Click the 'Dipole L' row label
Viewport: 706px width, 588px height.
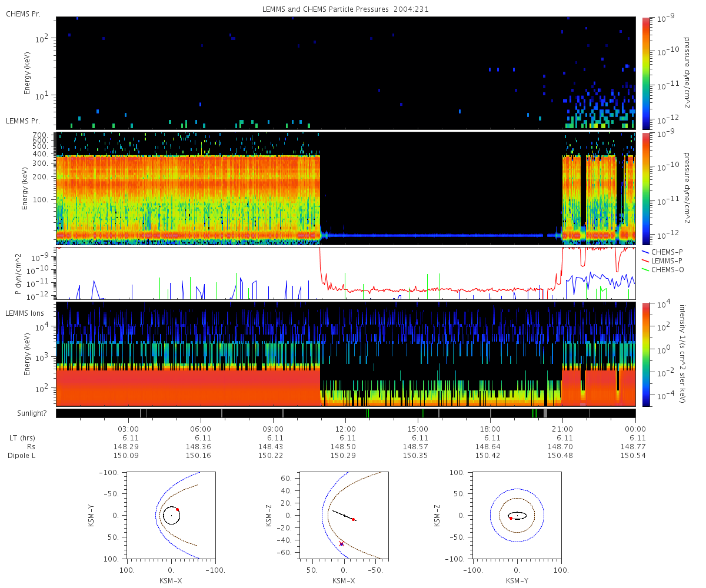click(x=22, y=455)
